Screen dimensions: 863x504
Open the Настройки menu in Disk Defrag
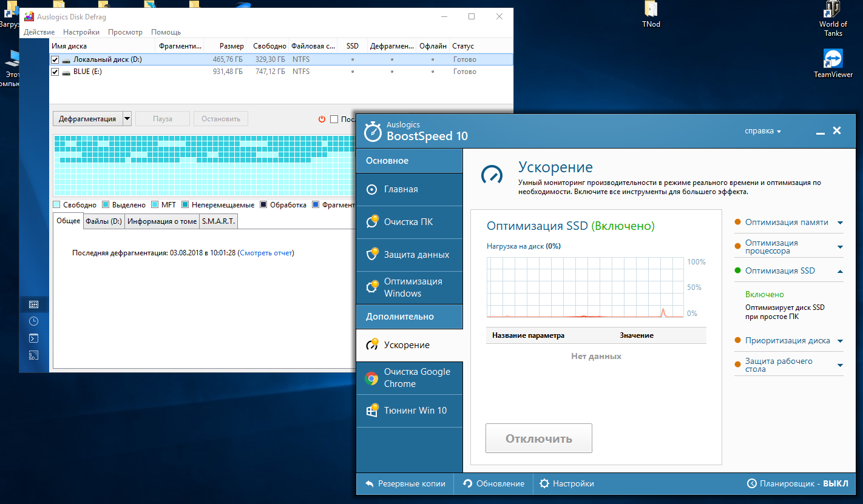pos(81,32)
